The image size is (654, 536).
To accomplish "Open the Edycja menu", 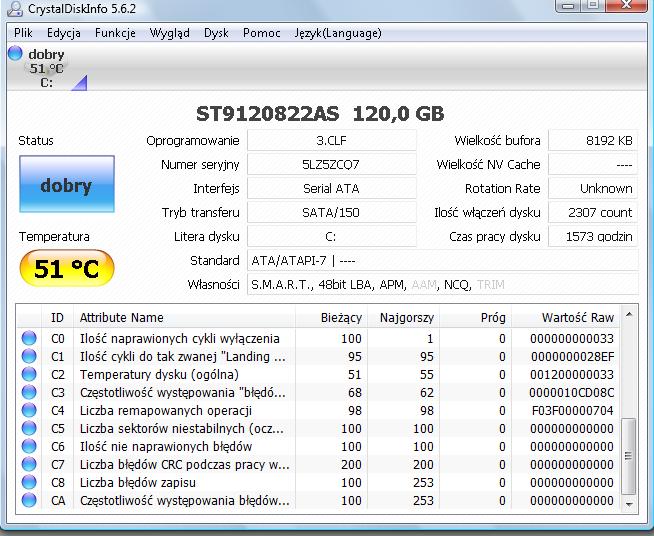I will pyautogui.click(x=63, y=33).
